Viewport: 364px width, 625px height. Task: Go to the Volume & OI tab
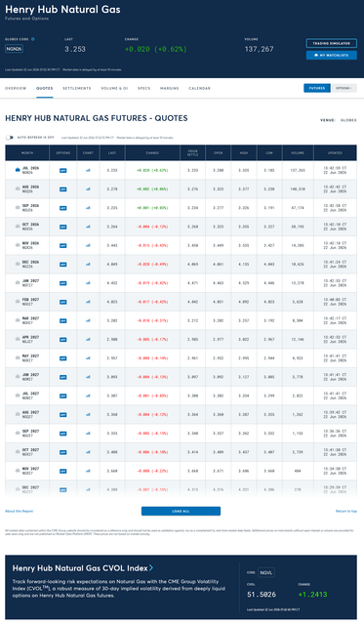[x=114, y=88]
